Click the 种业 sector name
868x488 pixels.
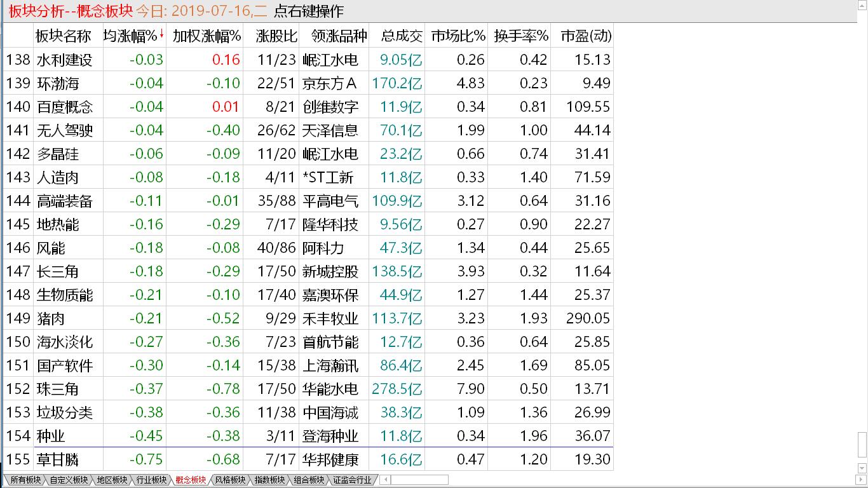coord(51,436)
